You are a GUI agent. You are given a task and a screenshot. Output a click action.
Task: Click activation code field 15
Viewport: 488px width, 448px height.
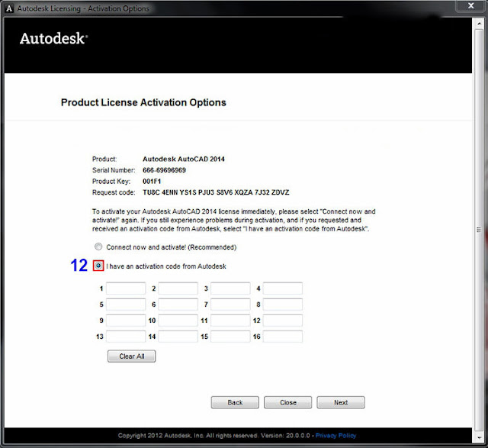pyautogui.click(x=230, y=337)
